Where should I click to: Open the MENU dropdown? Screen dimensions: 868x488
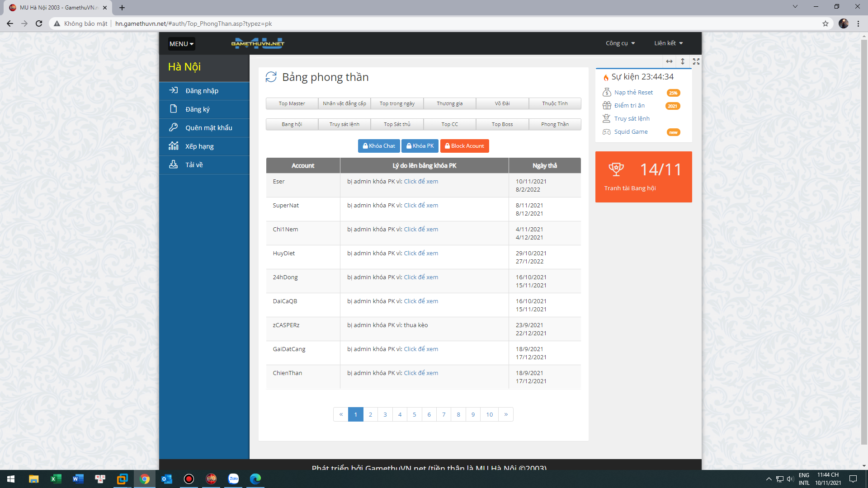181,44
